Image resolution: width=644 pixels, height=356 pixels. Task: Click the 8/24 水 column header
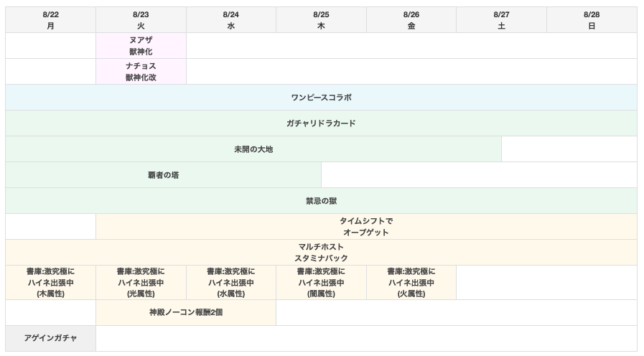(231, 19)
